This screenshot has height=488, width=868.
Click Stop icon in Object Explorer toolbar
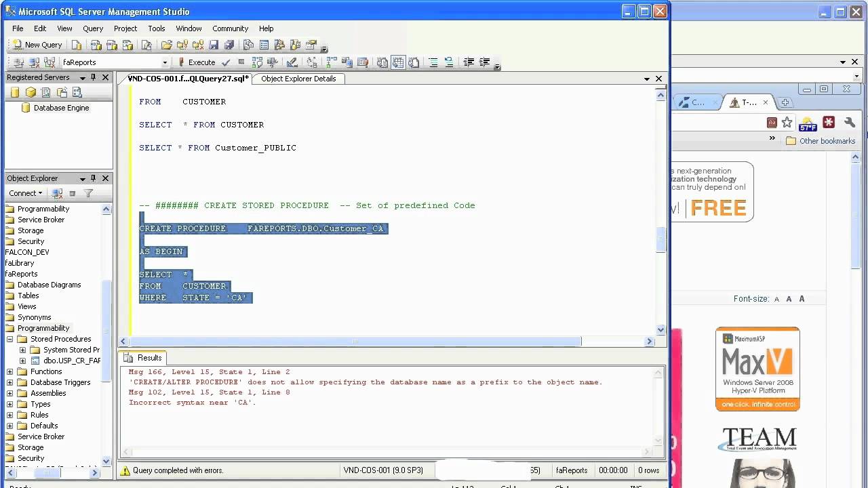pyautogui.click(x=73, y=193)
